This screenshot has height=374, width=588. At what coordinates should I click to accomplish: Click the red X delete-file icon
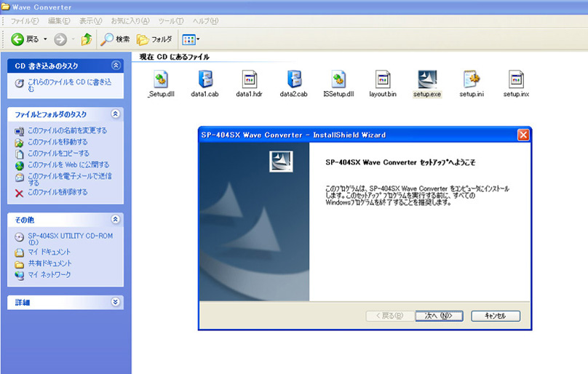coord(19,194)
